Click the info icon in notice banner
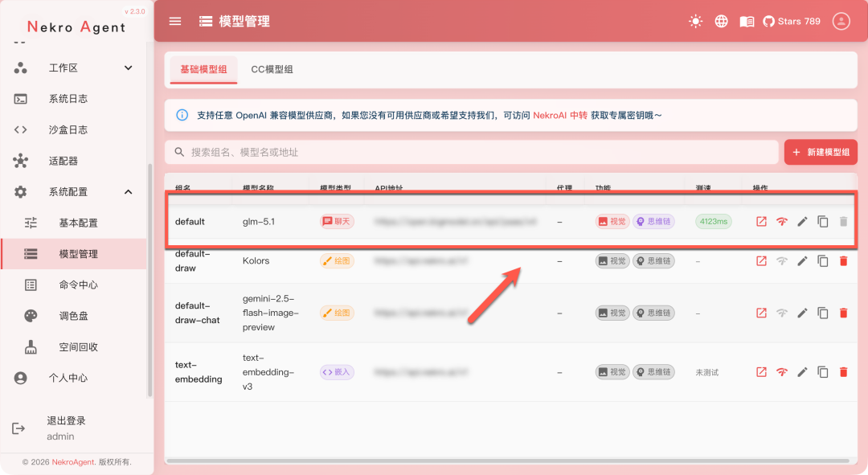This screenshot has height=475, width=868. point(182,115)
